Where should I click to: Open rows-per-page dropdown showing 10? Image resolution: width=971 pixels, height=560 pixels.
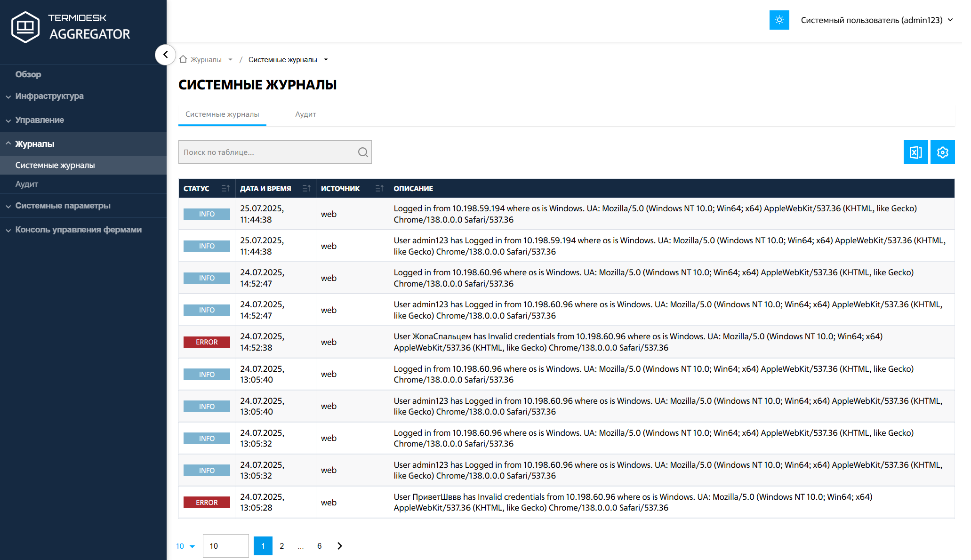(185, 546)
